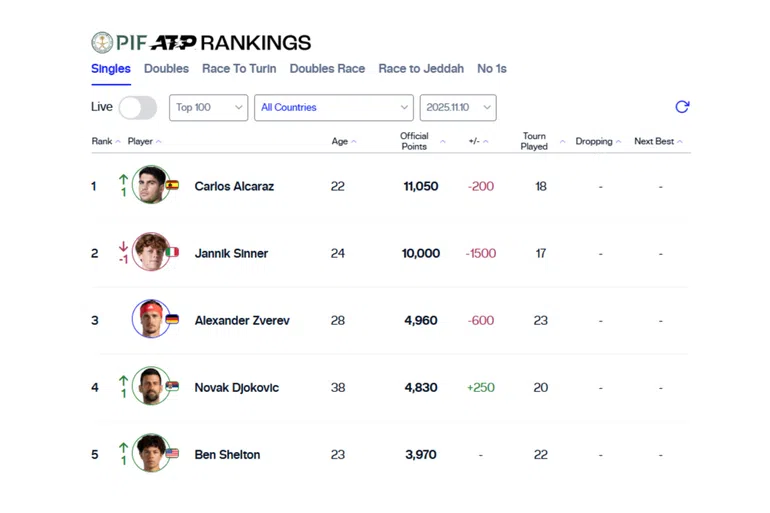
Task: Click Jannik Sinner's profile photo
Action: 151,253
